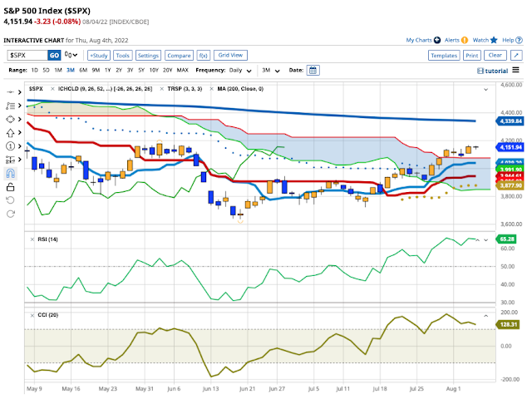This screenshot has height=399, width=532.
Task: Select the 5D range
Action: tap(47, 70)
